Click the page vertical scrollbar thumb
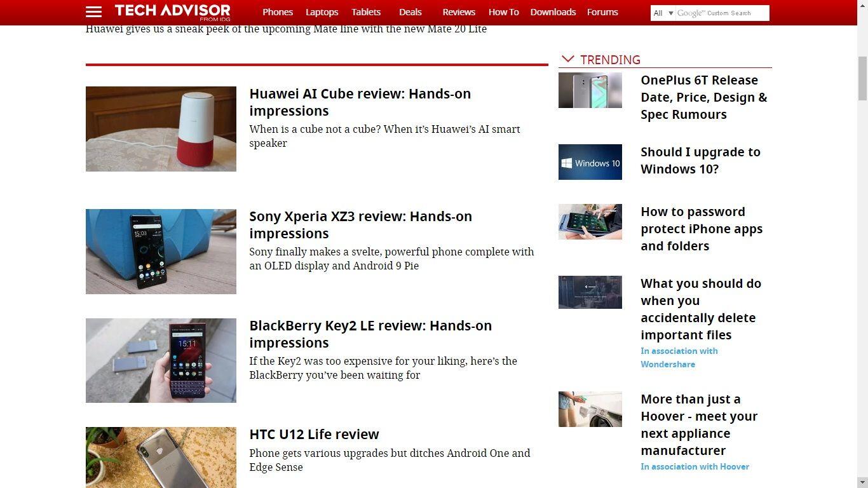Screen dimensions: 868x488 point(862,79)
